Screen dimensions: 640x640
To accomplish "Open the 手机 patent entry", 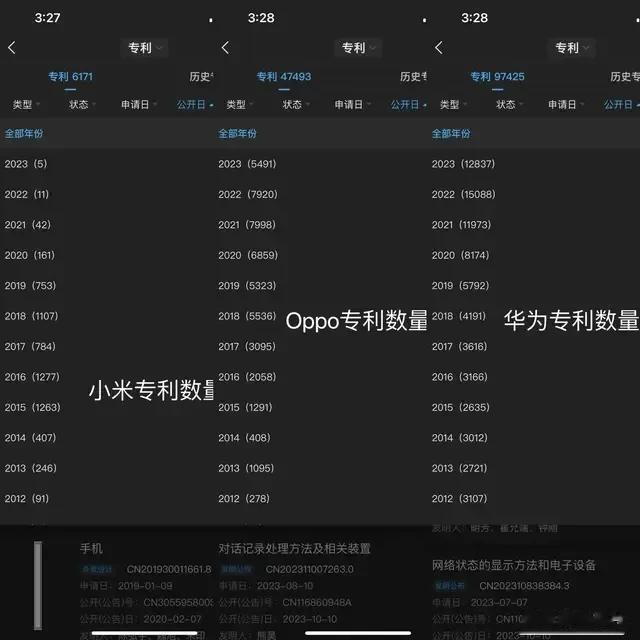I will [91, 548].
